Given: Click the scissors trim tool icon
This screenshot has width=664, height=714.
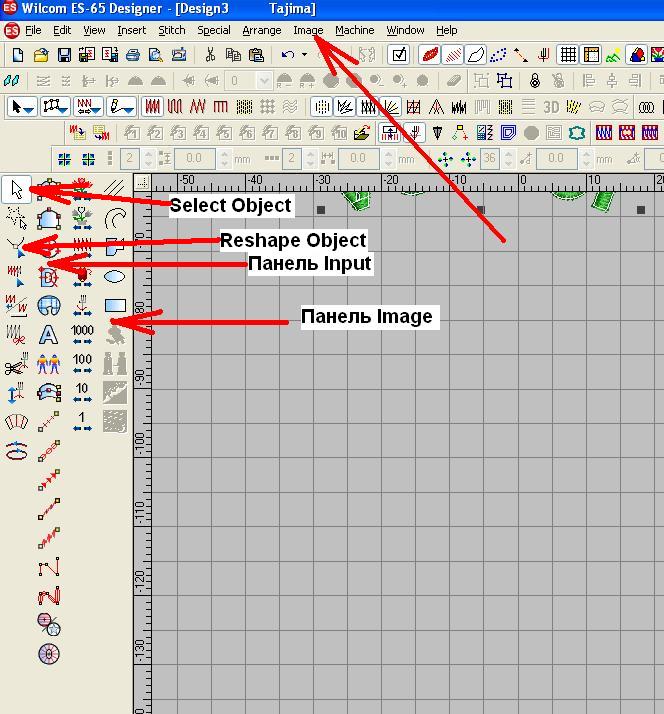Looking at the screenshot, I should tap(16, 365).
